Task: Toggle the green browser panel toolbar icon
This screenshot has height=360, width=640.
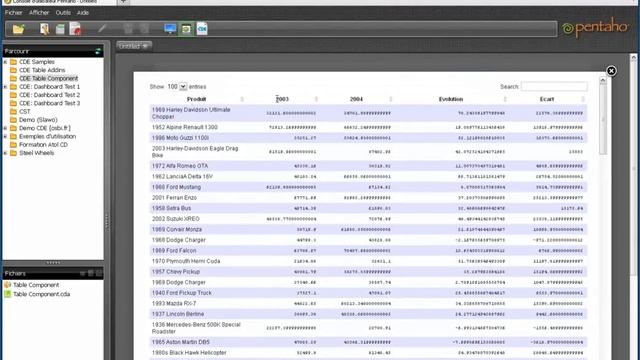Action: [186, 29]
